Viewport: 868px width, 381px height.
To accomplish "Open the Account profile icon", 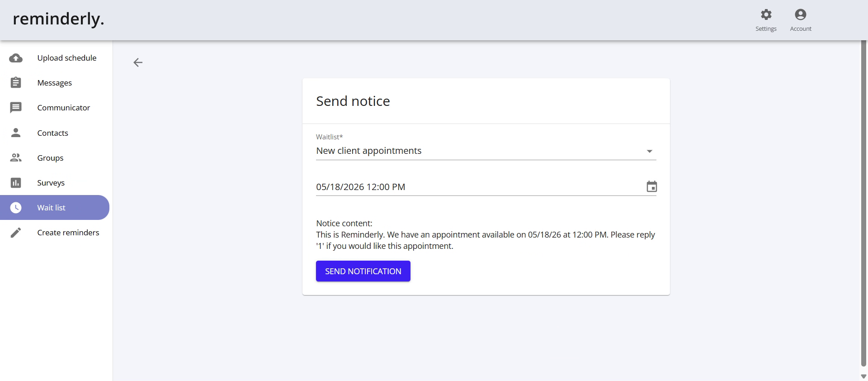I will 801,14.
